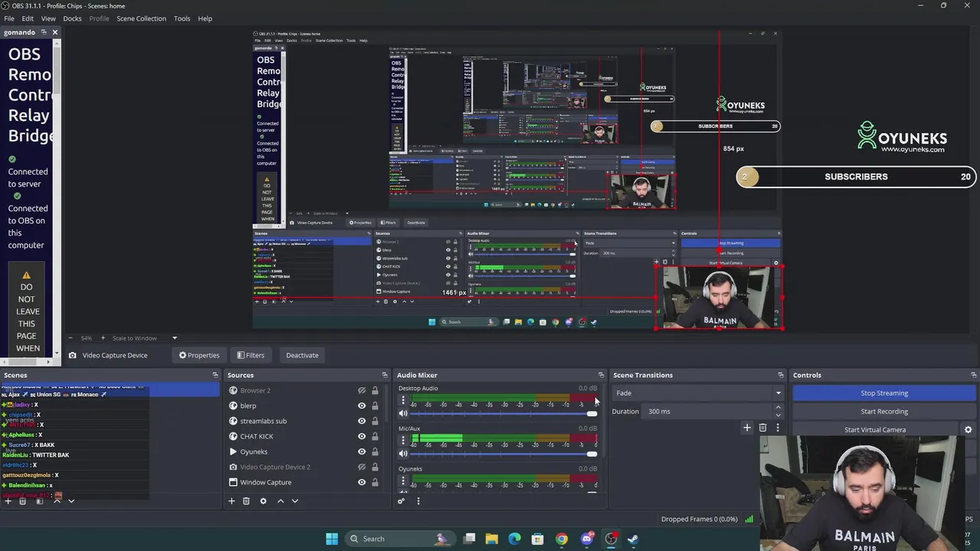Hide the Window Capture source
This screenshot has height=551, width=980.
[x=361, y=482]
